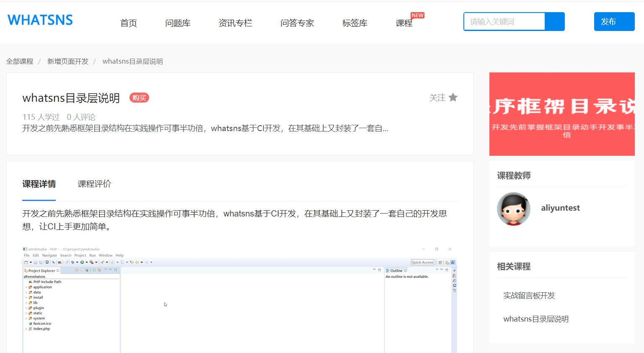
Task: Go to 首页 in the top navigation
Action: click(x=129, y=23)
